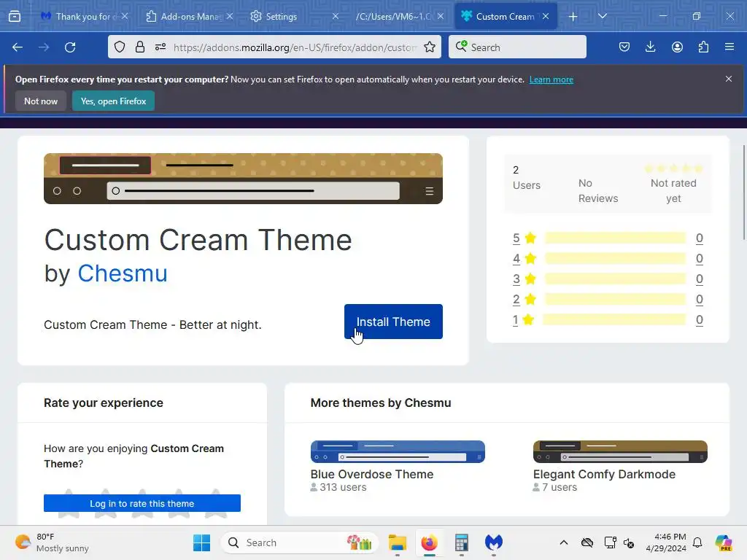The height and width of the screenshot is (560, 747).
Task: View site security lock information
Action: [139, 47]
